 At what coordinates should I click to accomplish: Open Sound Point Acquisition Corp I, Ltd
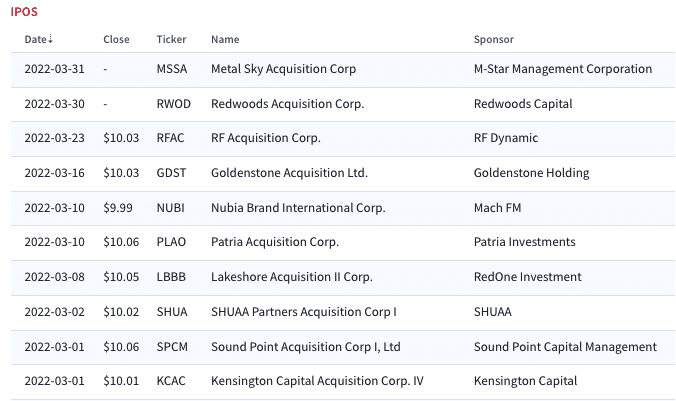click(305, 347)
